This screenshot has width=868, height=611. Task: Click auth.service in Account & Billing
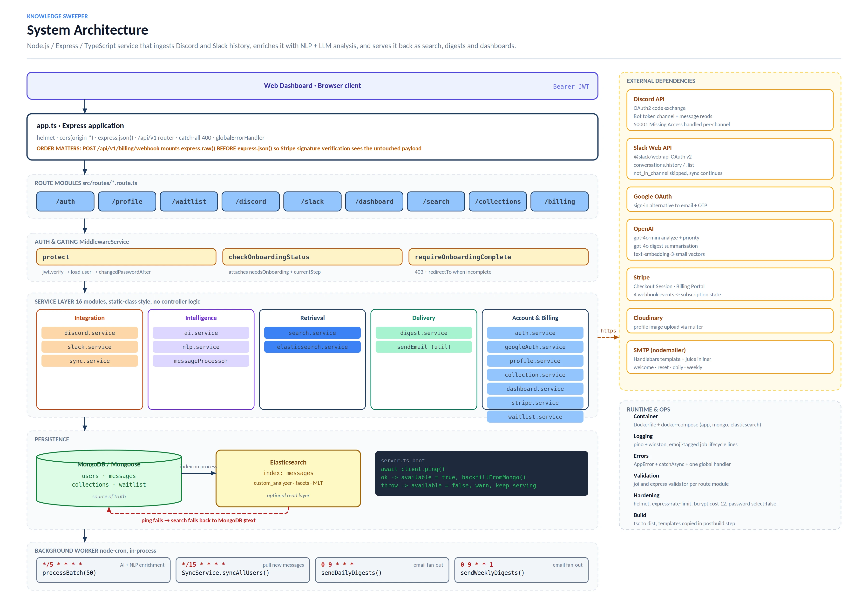point(535,333)
